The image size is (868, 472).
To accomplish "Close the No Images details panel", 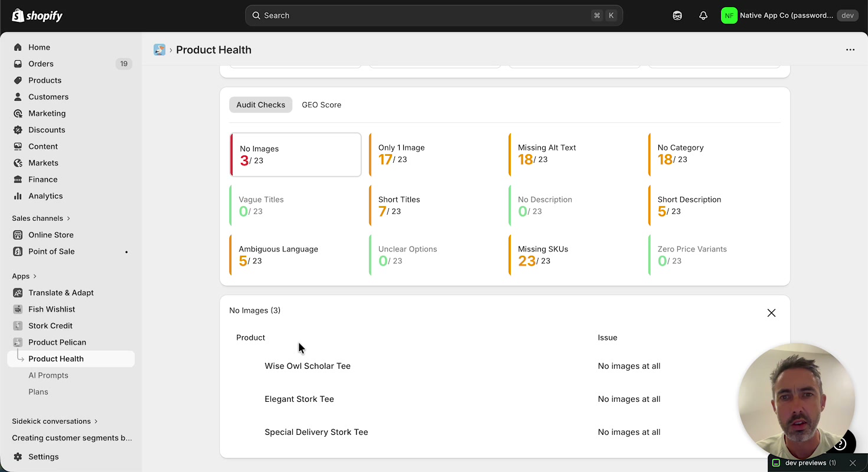I will pyautogui.click(x=771, y=313).
